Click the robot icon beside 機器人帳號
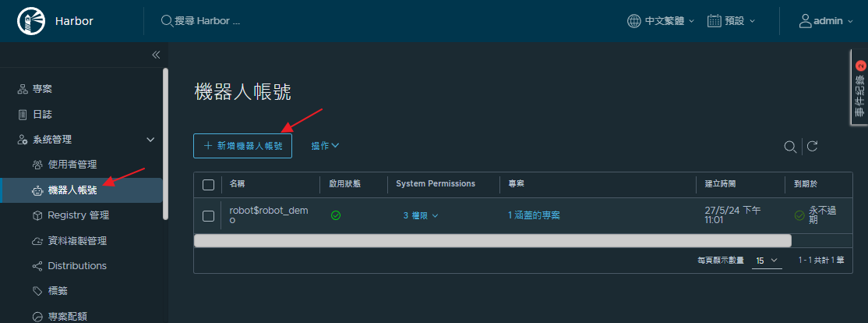The height and width of the screenshot is (323, 868). (x=37, y=190)
